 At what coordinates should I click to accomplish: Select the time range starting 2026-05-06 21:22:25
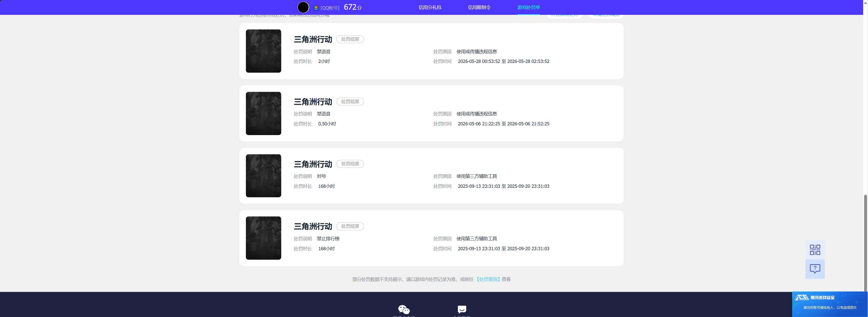click(504, 124)
